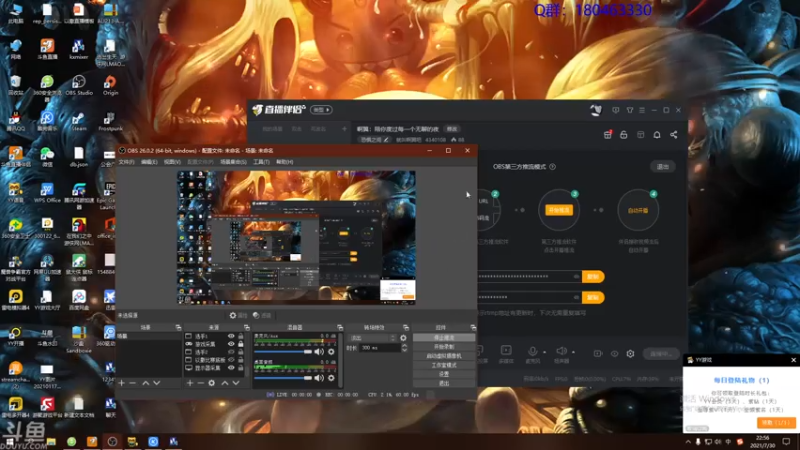Click 启动虚拟摄像机 in OBS controls

pyautogui.click(x=444, y=356)
